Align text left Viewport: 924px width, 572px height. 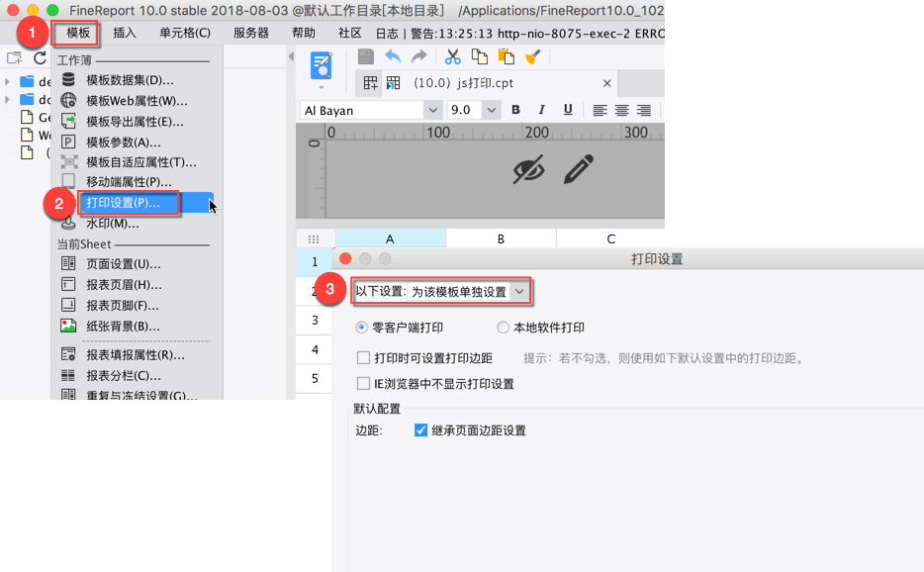click(600, 110)
